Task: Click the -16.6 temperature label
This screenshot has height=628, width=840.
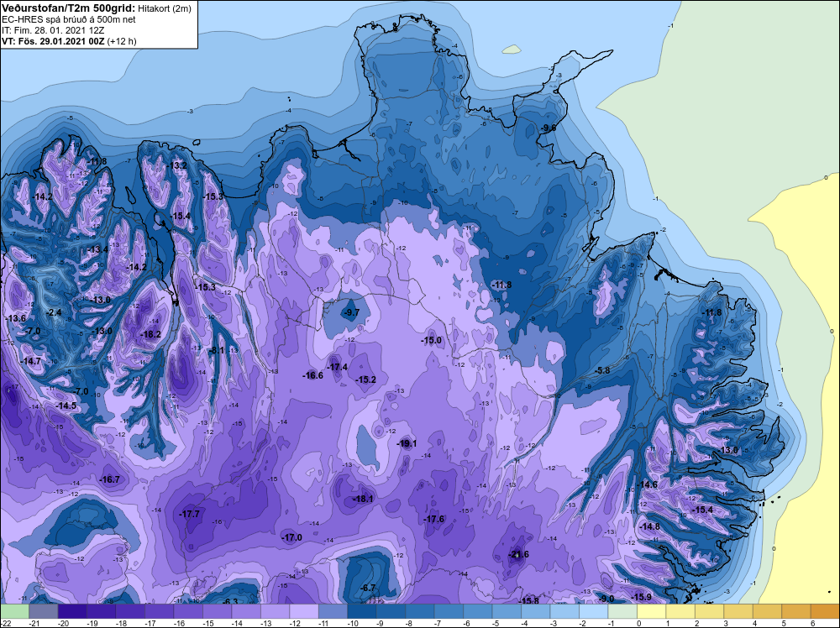Action: pyautogui.click(x=312, y=375)
